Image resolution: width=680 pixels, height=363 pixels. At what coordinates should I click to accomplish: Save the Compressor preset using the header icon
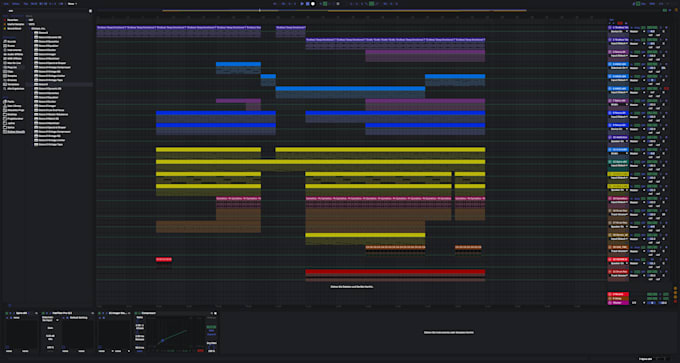point(216,313)
